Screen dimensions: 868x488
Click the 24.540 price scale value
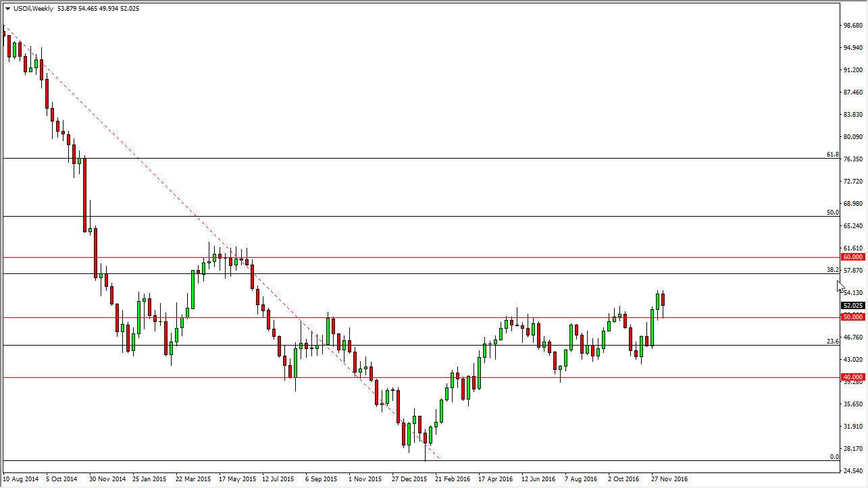[852, 470]
